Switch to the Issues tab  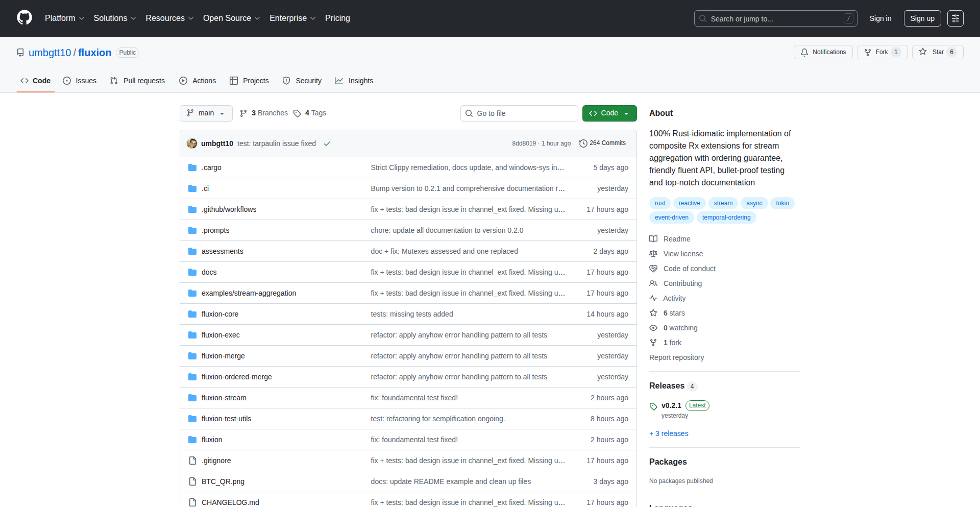coord(80,81)
